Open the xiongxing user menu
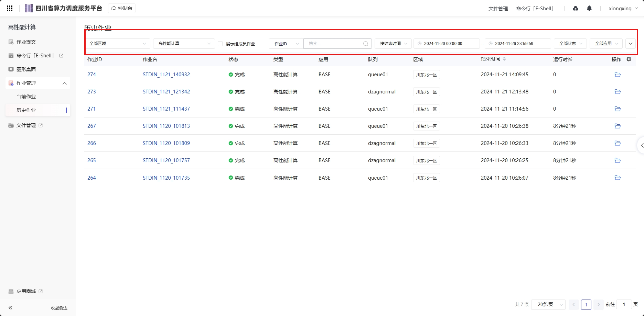 click(x=623, y=9)
